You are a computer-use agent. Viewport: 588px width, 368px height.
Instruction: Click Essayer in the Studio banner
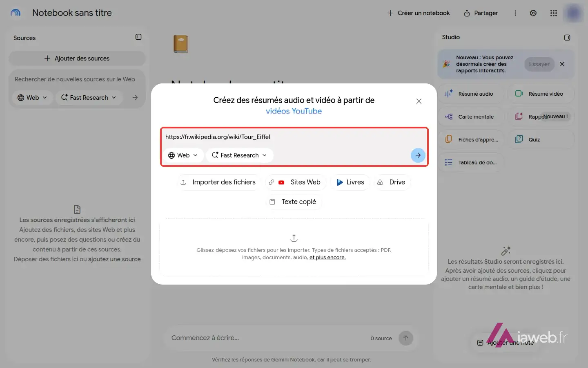coord(539,64)
